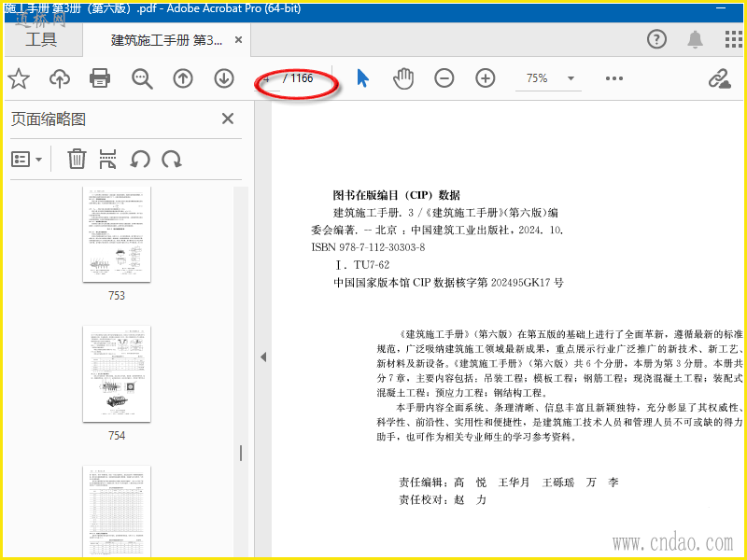Image resolution: width=747 pixels, height=560 pixels.
Task: Close the 页面缩略图 panel
Action: 228,119
